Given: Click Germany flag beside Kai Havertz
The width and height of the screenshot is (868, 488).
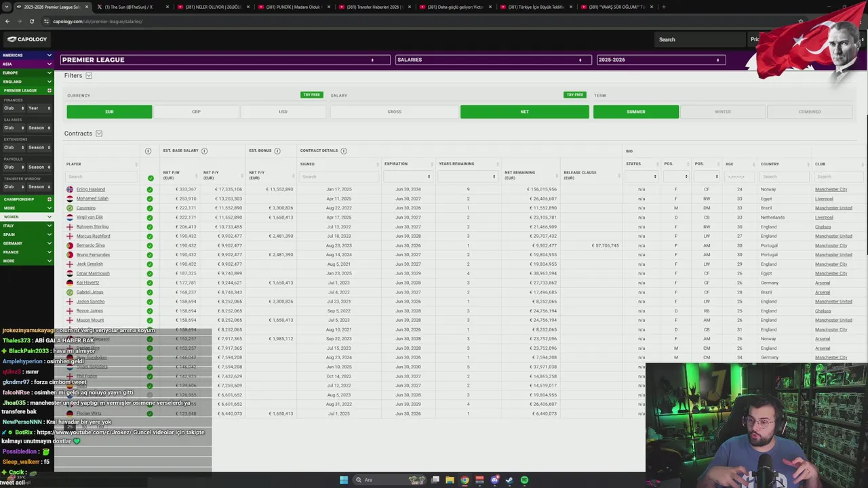Looking at the screenshot, I should point(70,283).
